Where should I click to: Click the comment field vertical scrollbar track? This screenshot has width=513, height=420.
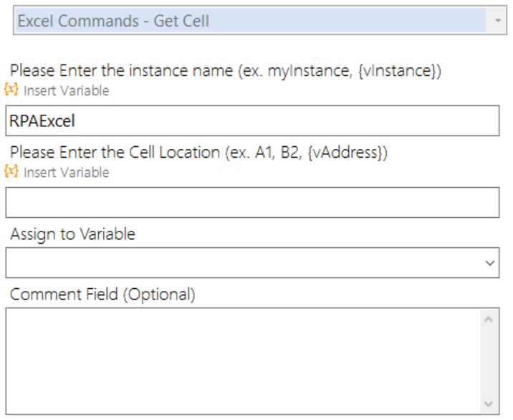click(489, 361)
